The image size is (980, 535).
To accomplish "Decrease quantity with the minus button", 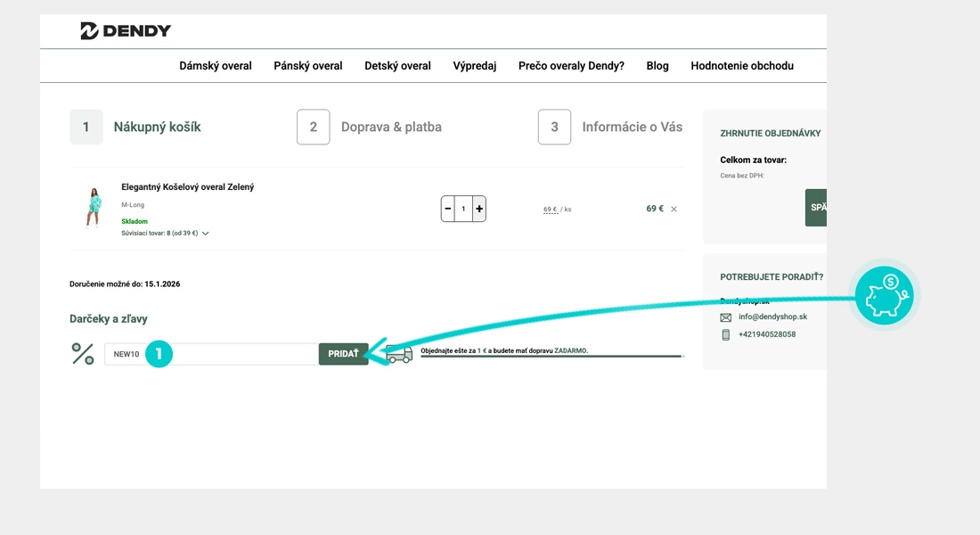I will point(448,209).
